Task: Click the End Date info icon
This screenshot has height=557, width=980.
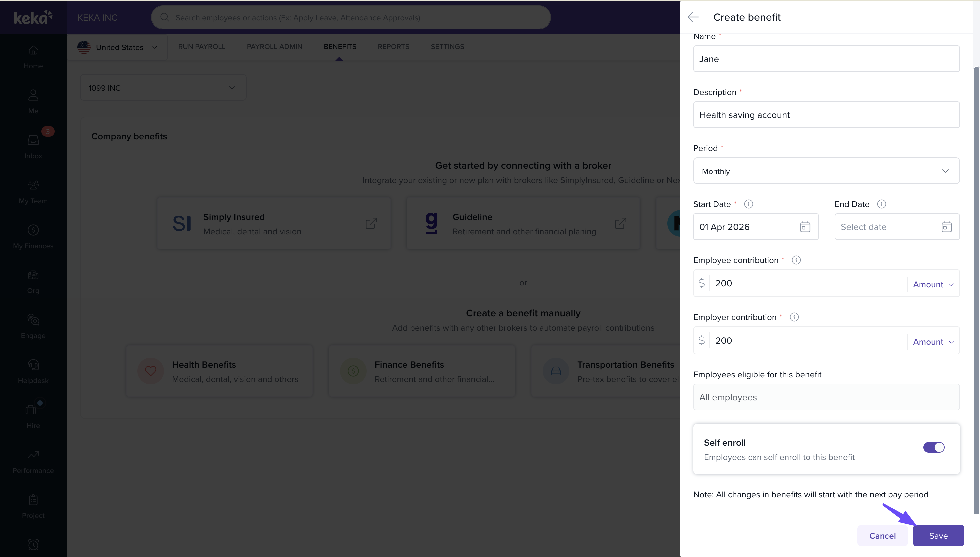Action: (881, 204)
